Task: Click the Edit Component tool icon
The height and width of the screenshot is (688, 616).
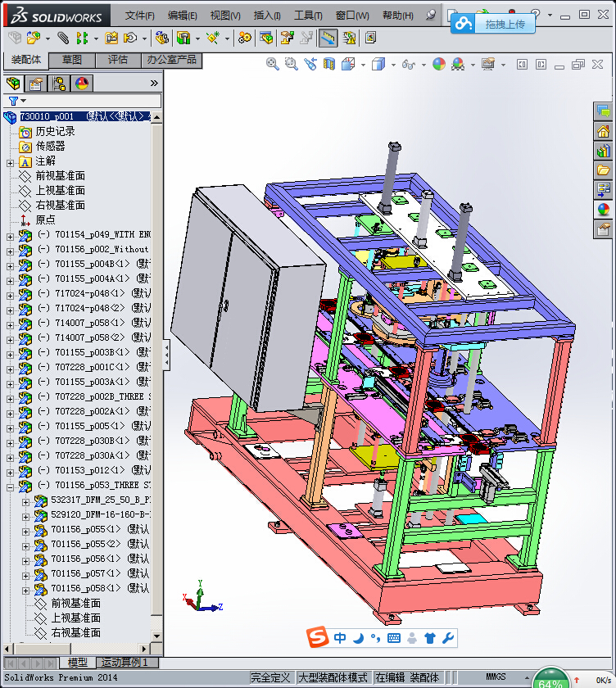Action: (x=15, y=38)
